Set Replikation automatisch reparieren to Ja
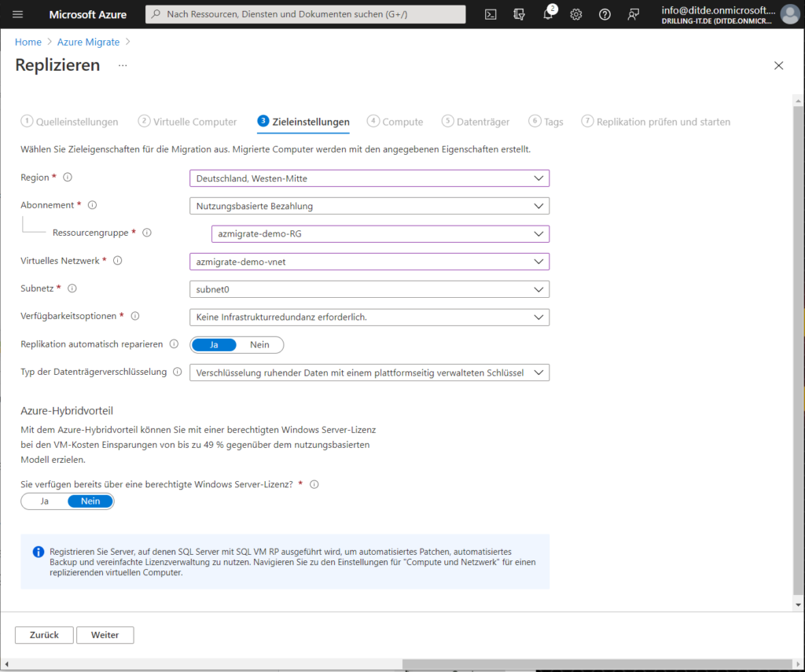The image size is (805, 672). (x=214, y=344)
